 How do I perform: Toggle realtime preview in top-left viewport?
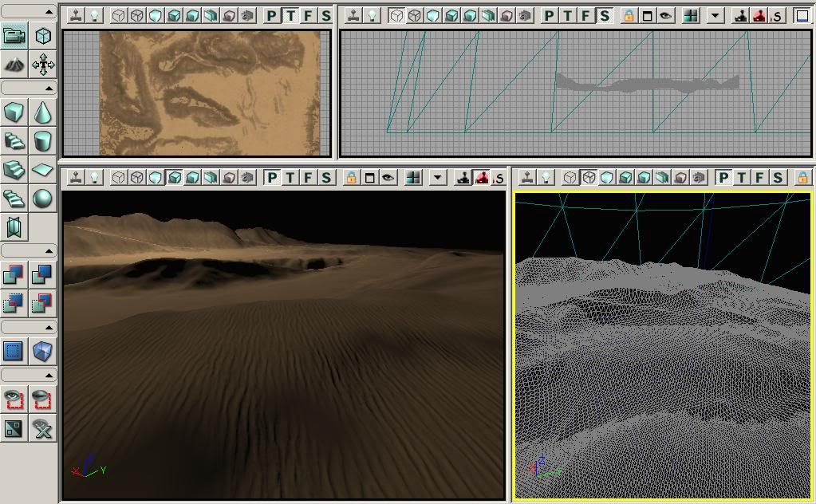[76, 16]
